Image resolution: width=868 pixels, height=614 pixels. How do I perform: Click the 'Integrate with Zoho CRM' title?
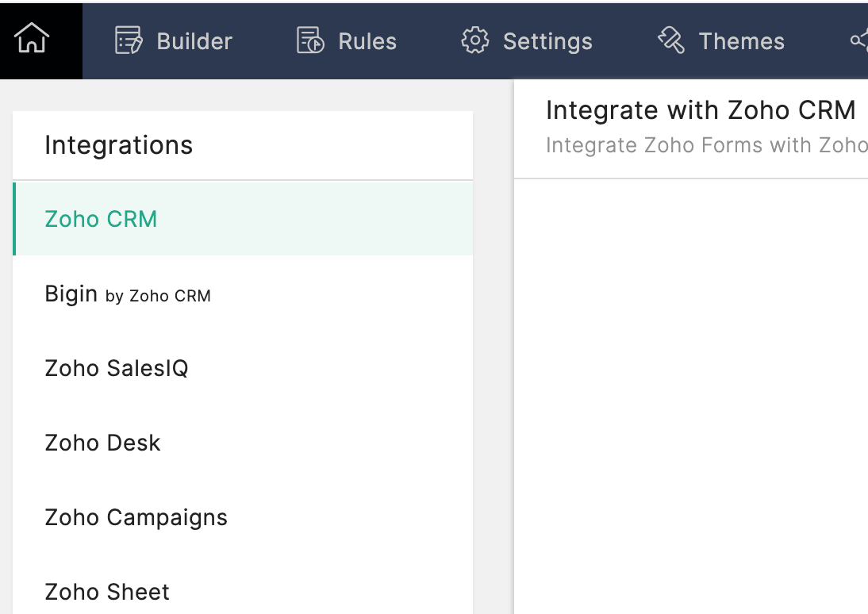pos(701,110)
